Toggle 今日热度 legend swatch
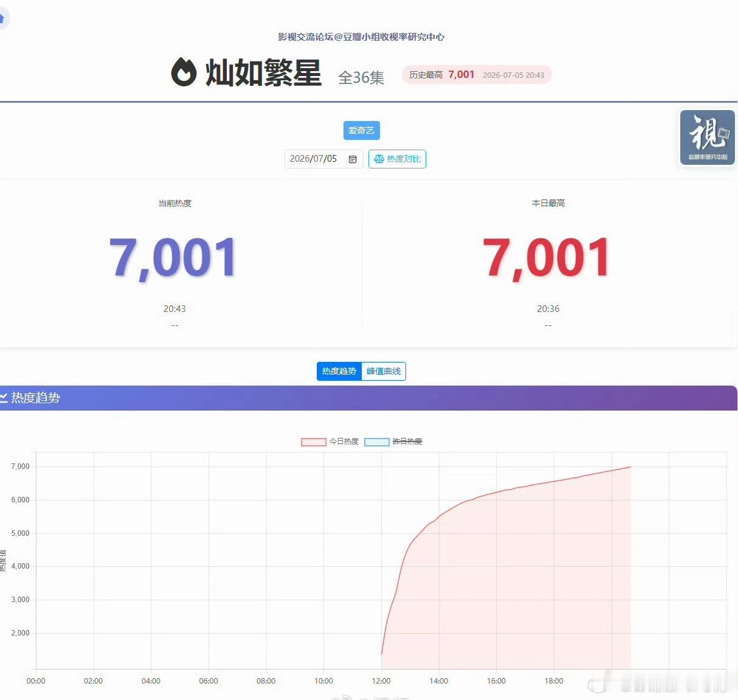Screen dimensions: 738x700 (314, 442)
